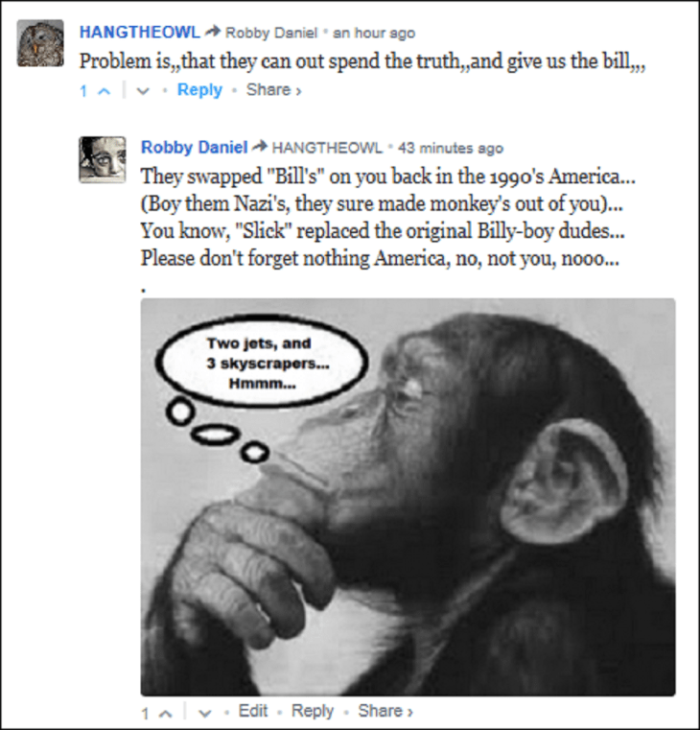Open the thinking chimpanzee image

(x=408, y=497)
